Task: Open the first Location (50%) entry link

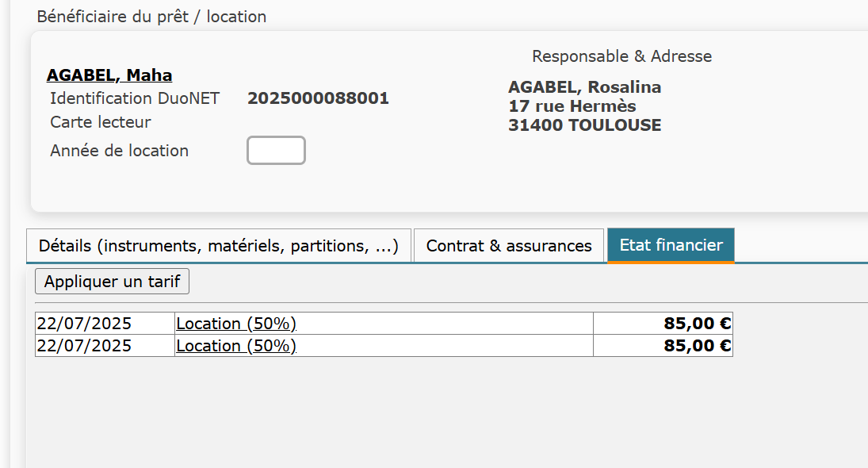Action: coord(236,324)
